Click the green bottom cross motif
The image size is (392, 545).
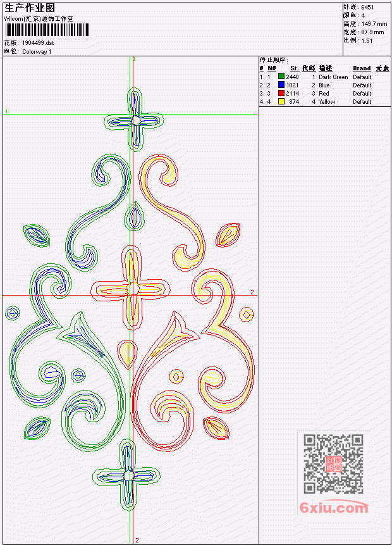click(126, 475)
